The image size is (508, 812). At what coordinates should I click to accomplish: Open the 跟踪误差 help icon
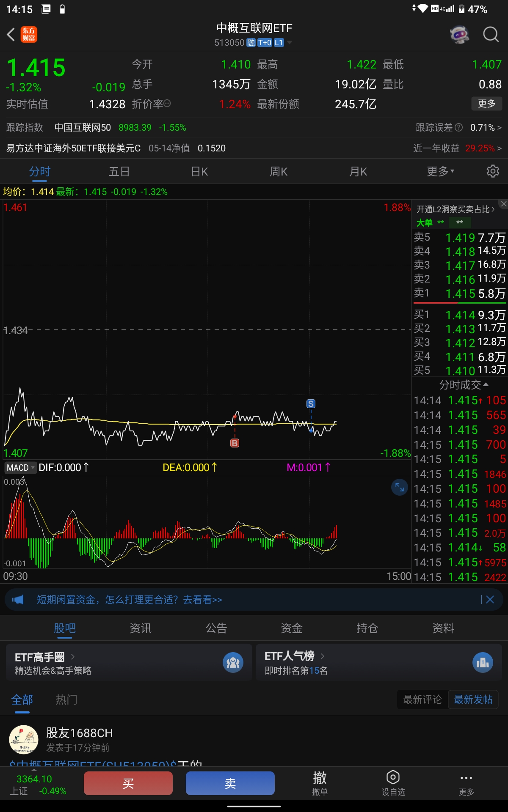458,127
